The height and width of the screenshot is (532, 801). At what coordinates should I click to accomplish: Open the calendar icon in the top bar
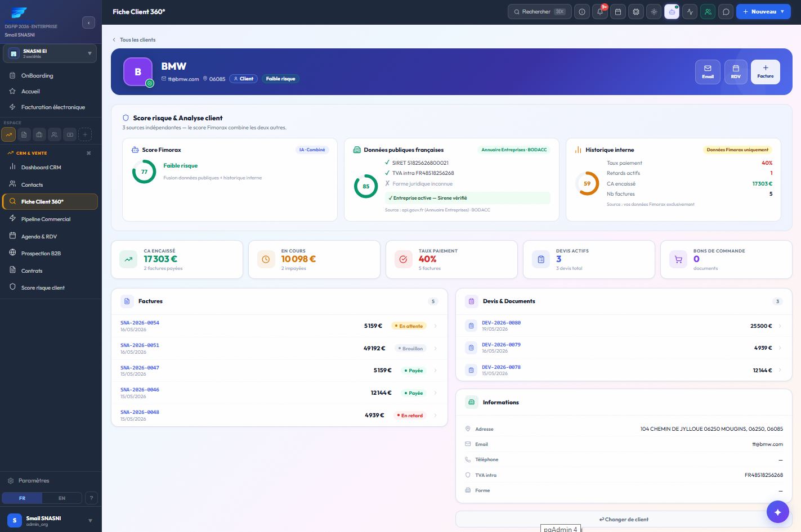tap(618, 12)
